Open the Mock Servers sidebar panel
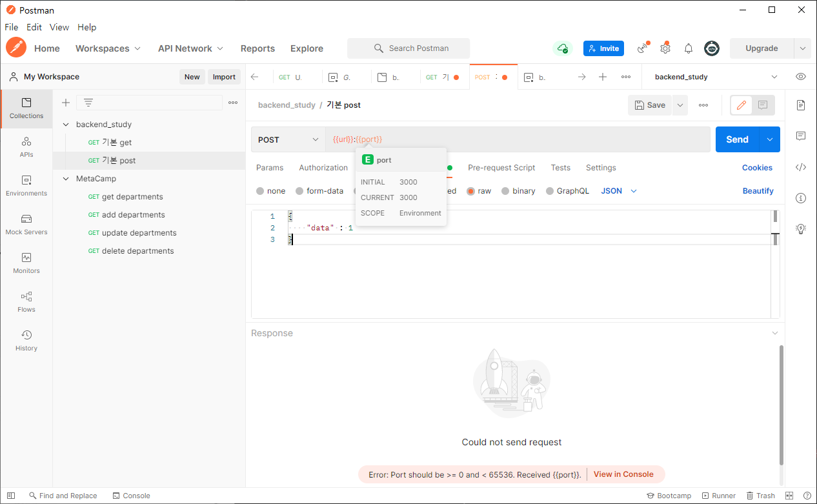Screen dimensions: 817x504 pyautogui.click(x=26, y=225)
